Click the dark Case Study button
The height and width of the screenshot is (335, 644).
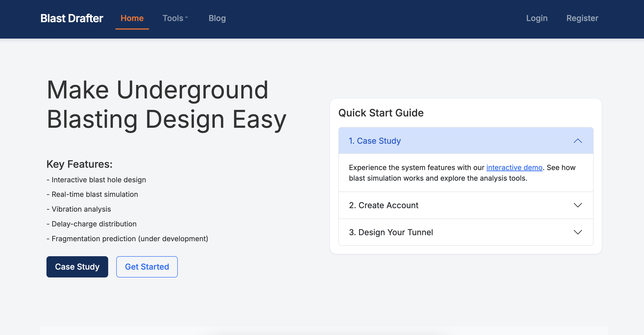coord(77,267)
